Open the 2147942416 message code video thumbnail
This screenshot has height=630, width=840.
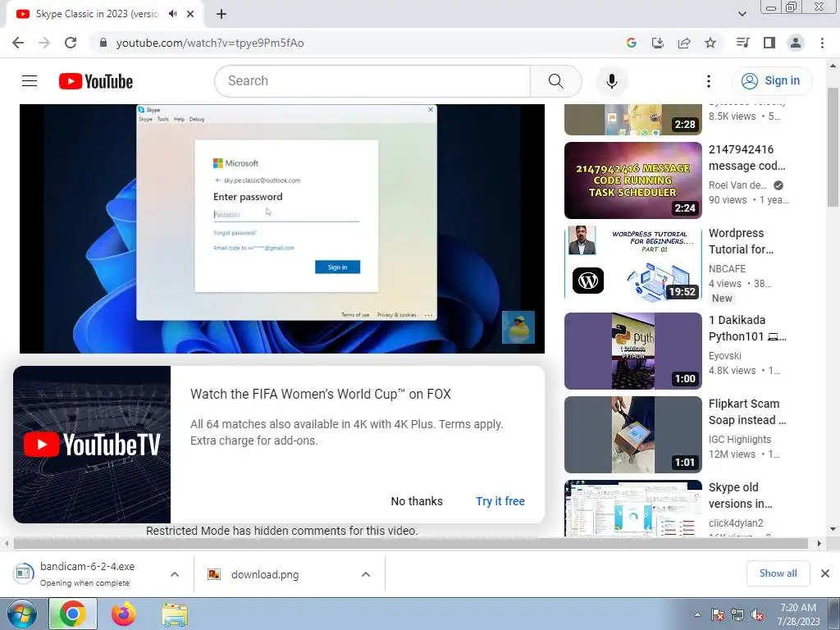632,180
